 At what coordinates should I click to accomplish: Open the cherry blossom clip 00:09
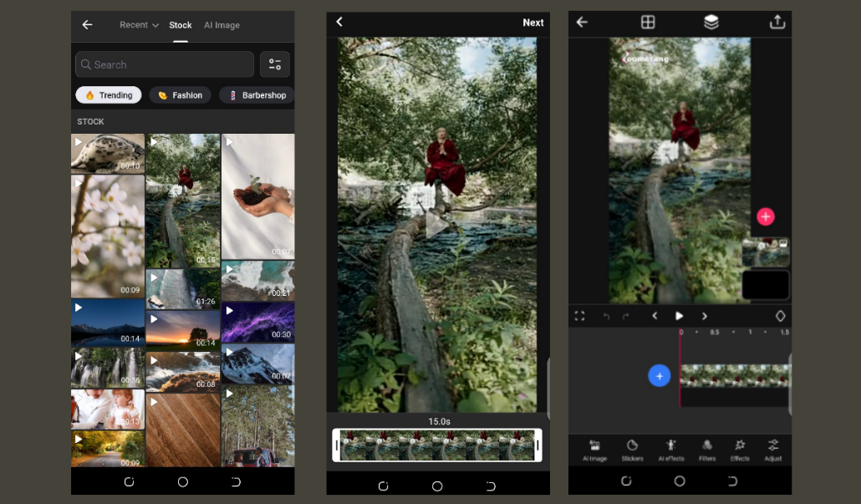pos(108,236)
